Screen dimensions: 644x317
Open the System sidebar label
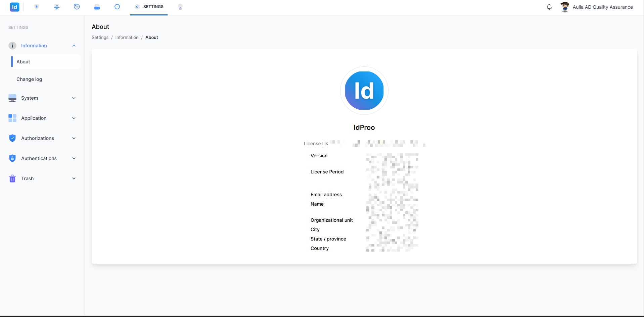30,98
